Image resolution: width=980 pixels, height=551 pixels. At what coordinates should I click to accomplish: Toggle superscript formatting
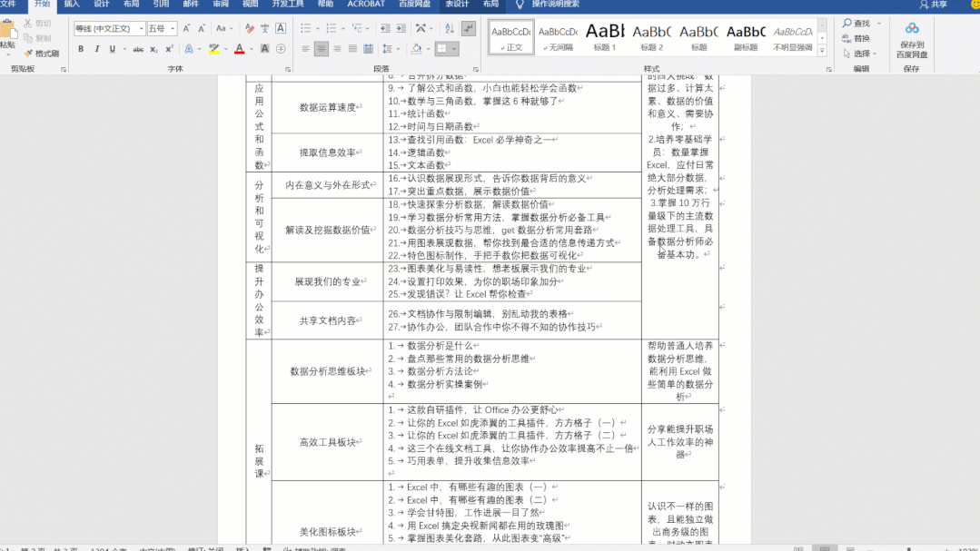coord(169,49)
